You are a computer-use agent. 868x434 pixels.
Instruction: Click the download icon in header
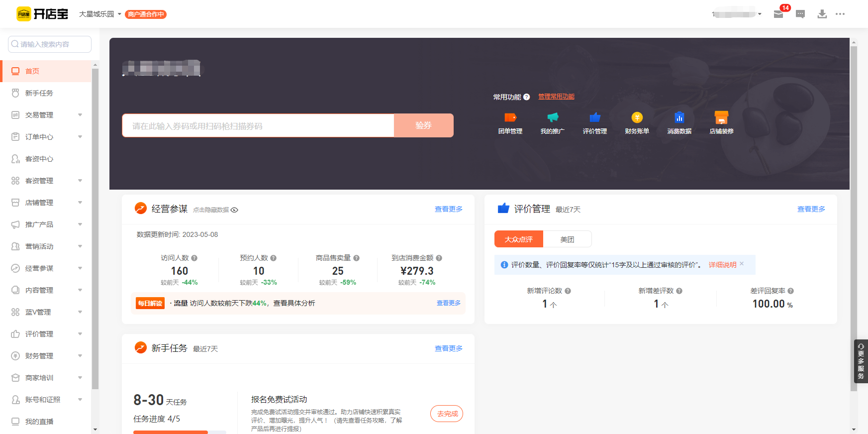(x=822, y=14)
